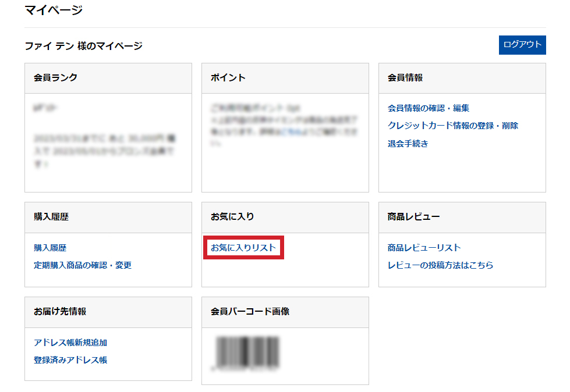The width and height of the screenshot is (570, 392).
Task: Select アドレス帳新規追加 link
Action: [x=70, y=343]
